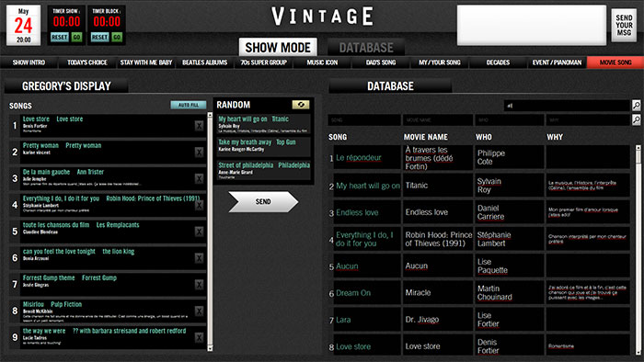
Task: Click movie name Titanic in database
Action: coord(417,186)
